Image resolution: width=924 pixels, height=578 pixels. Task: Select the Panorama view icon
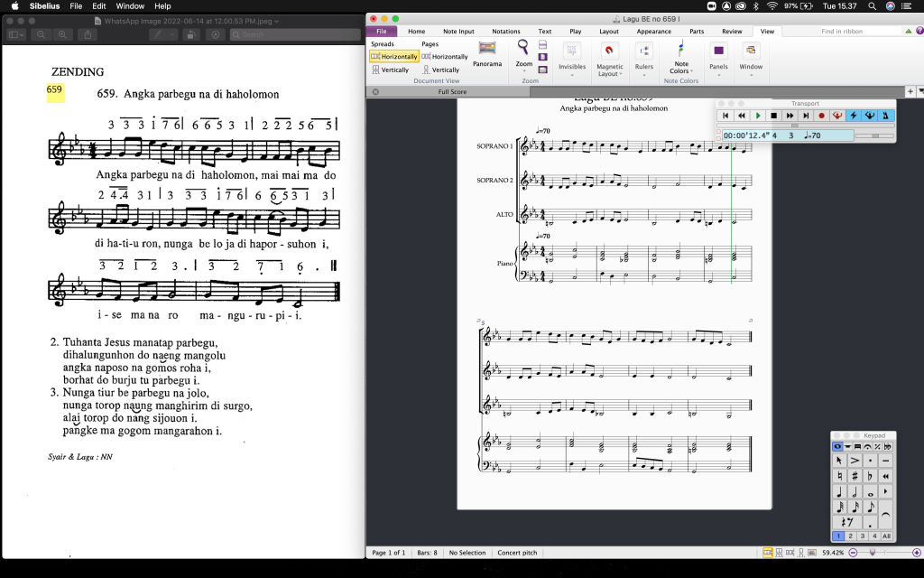coord(487,51)
